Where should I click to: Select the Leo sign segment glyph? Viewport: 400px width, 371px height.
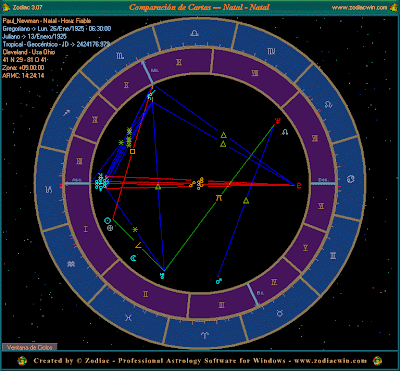(328, 104)
